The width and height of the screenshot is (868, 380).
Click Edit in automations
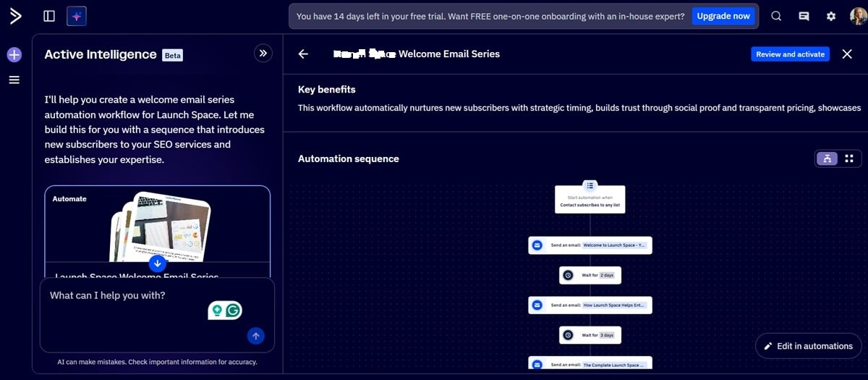click(x=808, y=346)
